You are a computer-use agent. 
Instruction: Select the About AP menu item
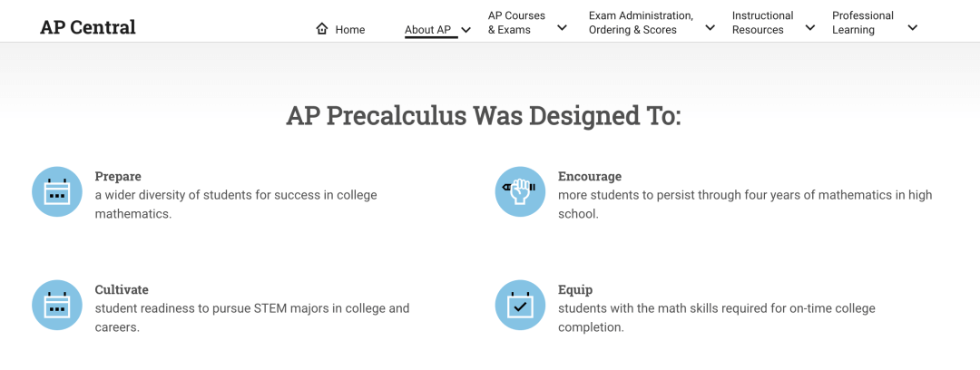coord(427,30)
